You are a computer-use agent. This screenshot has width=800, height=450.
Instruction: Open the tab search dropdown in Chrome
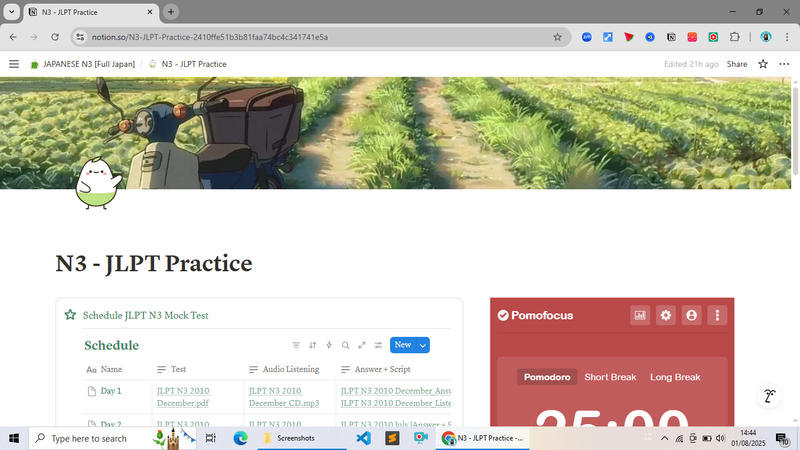[x=11, y=12]
